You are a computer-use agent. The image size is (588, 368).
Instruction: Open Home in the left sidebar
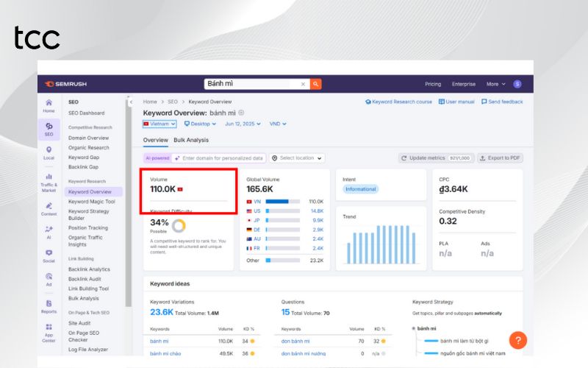[x=49, y=105]
